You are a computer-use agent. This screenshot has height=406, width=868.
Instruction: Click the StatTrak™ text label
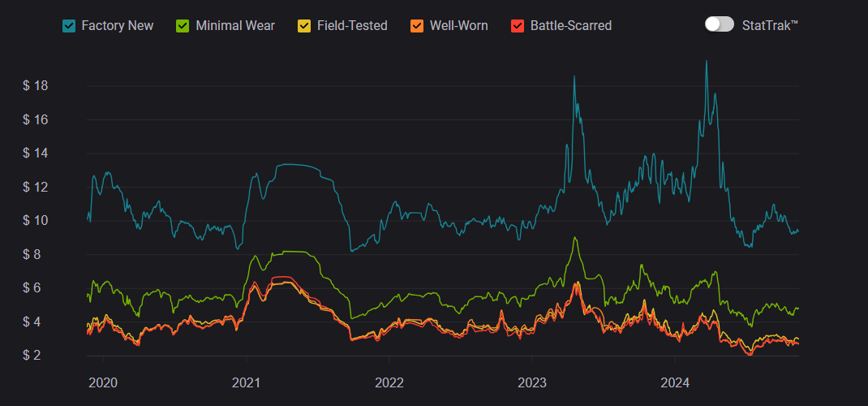tap(771, 24)
